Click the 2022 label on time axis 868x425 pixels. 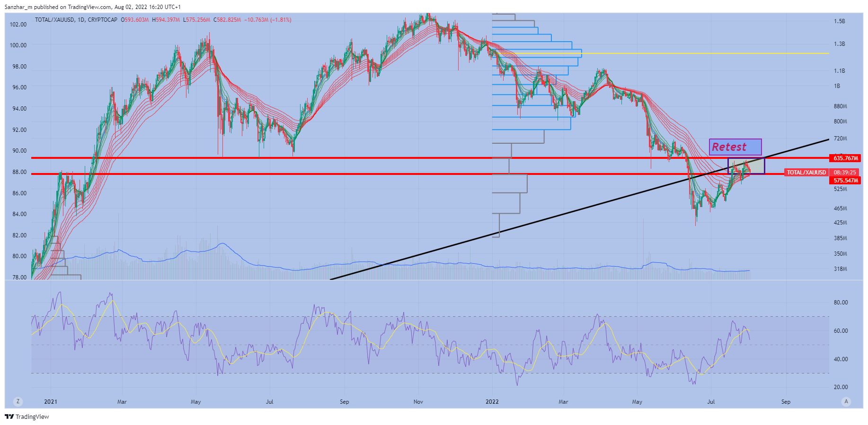(492, 402)
